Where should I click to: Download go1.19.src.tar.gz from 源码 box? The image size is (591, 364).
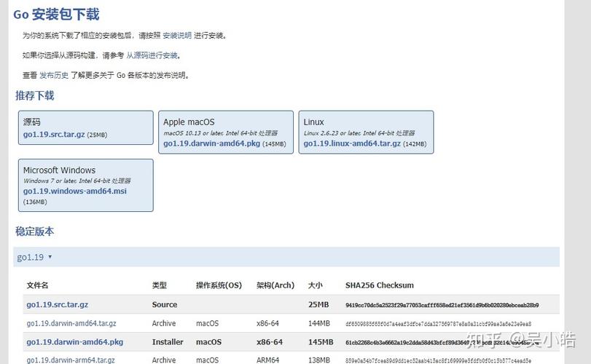(54, 134)
